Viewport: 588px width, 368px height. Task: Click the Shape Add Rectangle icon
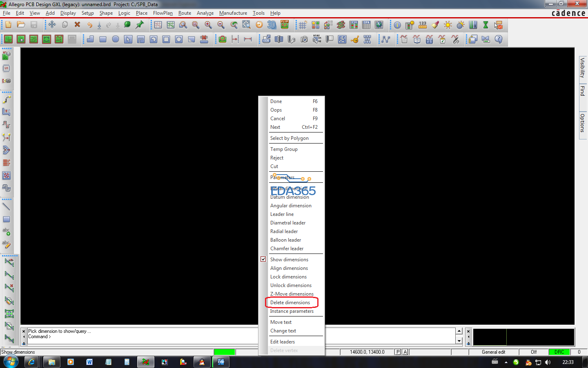(103, 39)
